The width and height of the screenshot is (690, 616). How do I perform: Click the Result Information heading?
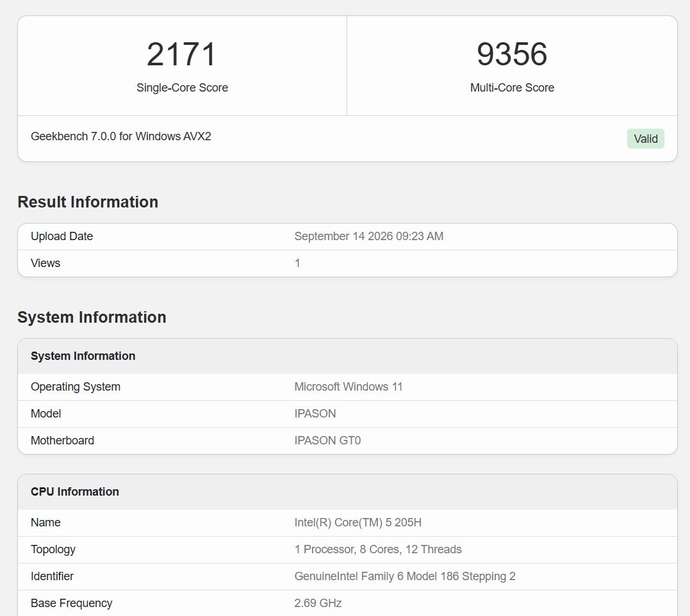[x=88, y=202]
